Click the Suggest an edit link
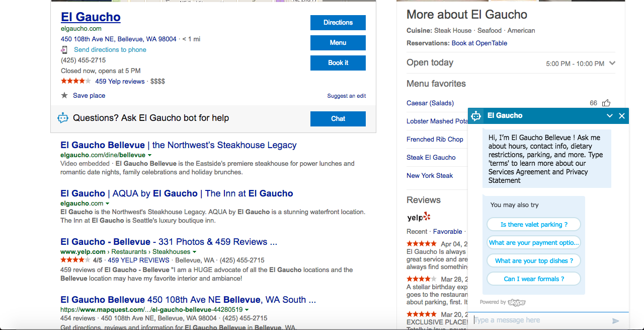 (x=347, y=96)
